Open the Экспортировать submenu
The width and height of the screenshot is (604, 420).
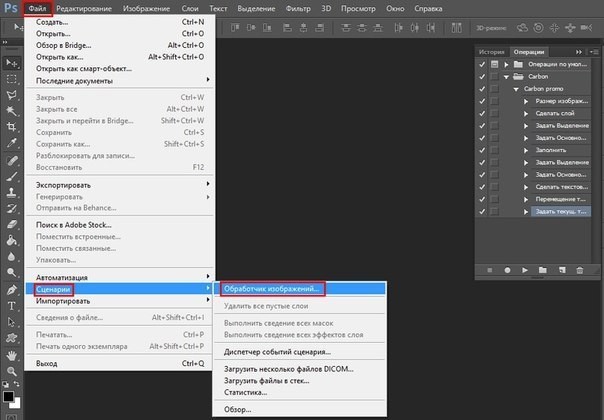pyautogui.click(x=120, y=185)
